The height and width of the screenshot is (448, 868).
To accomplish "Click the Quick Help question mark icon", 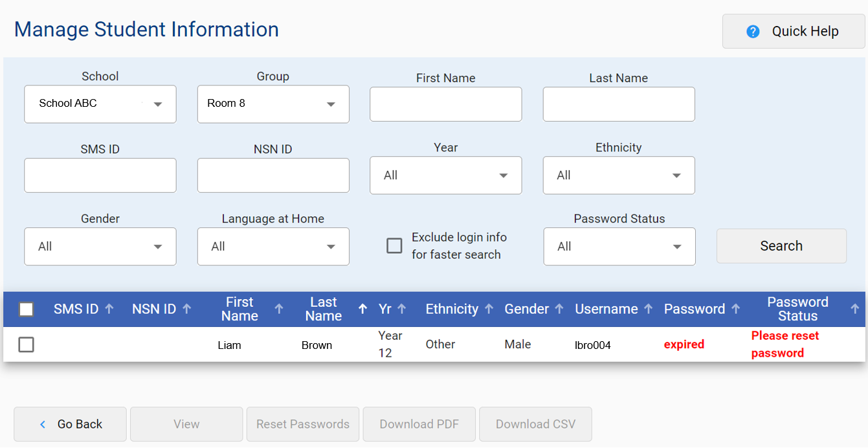I will [x=752, y=31].
